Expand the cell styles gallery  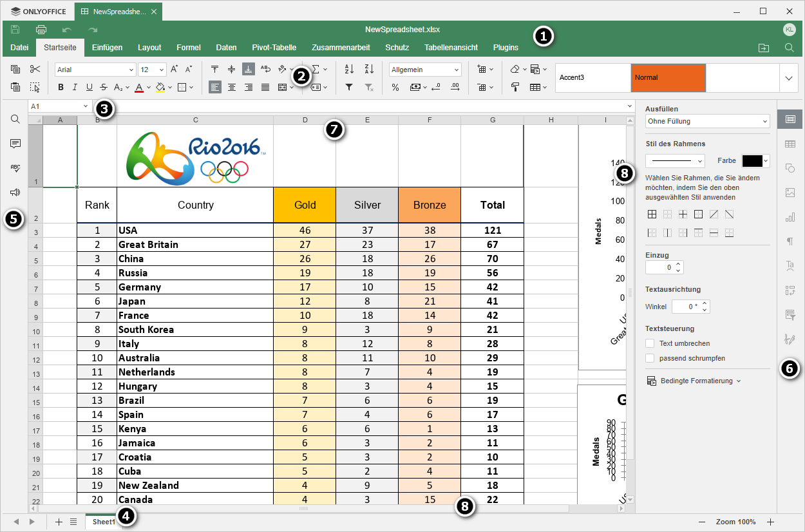tap(789, 78)
